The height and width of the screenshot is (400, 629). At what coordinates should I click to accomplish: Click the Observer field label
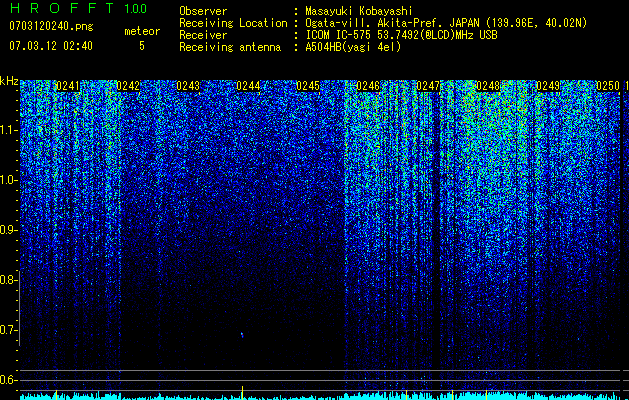tap(203, 11)
